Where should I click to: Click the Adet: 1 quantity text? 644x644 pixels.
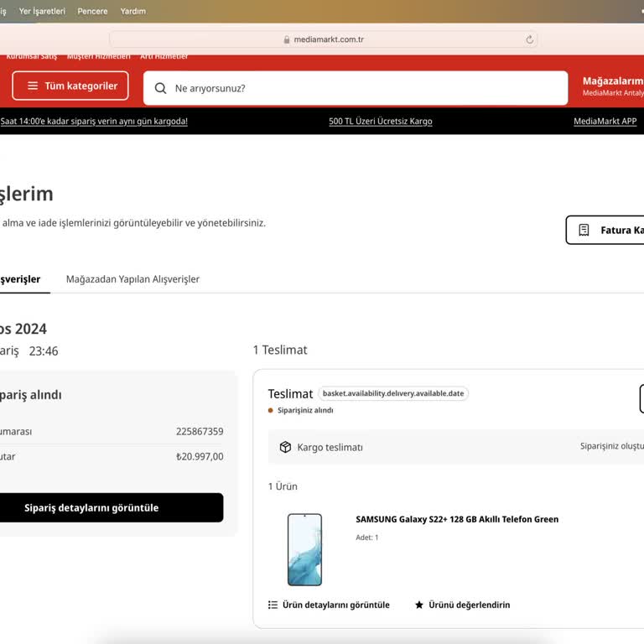click(x=366, y=538)
